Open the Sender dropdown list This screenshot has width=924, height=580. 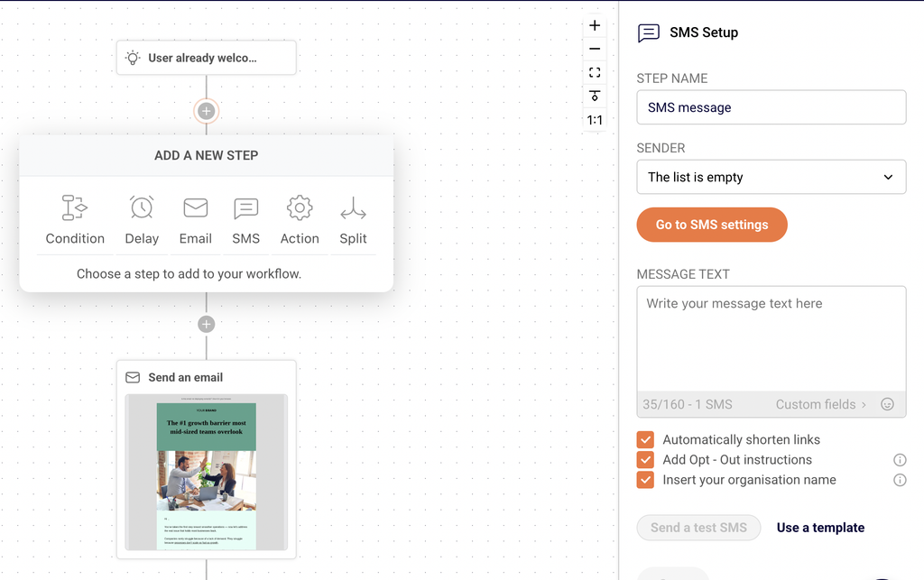point(771,177)
